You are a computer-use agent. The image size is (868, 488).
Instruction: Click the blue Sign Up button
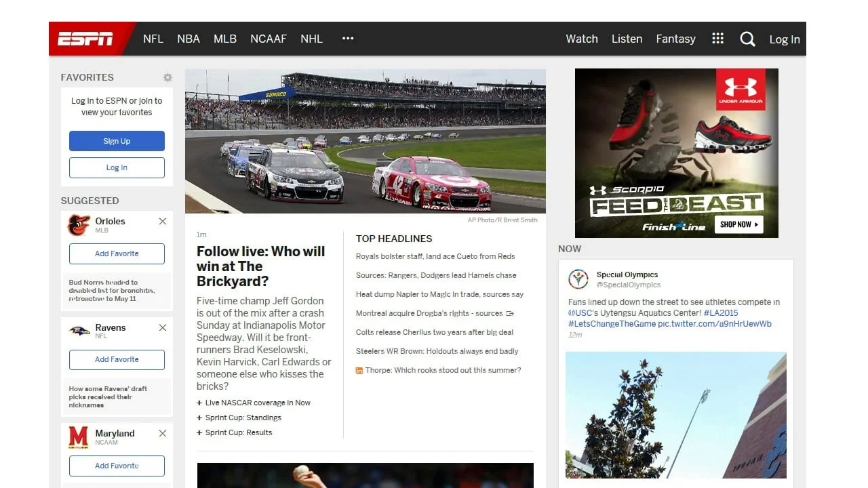(x=117, y=141)
